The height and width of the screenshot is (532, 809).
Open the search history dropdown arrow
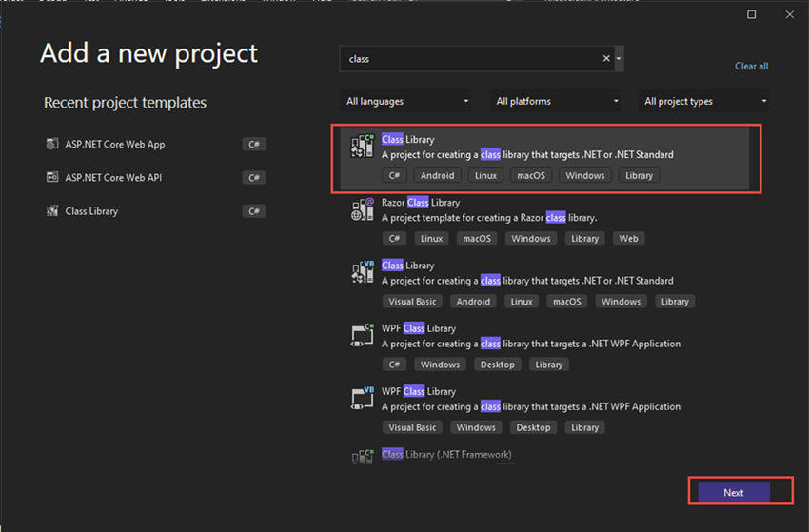(619, 59)
